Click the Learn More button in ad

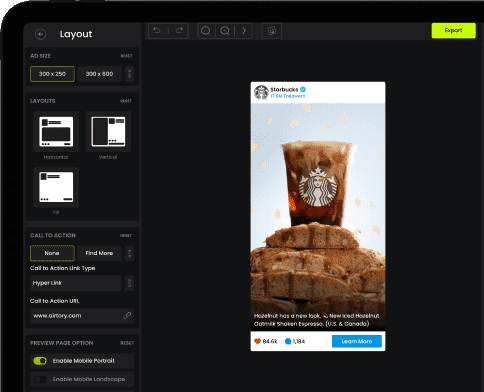(x=357, y=341)
